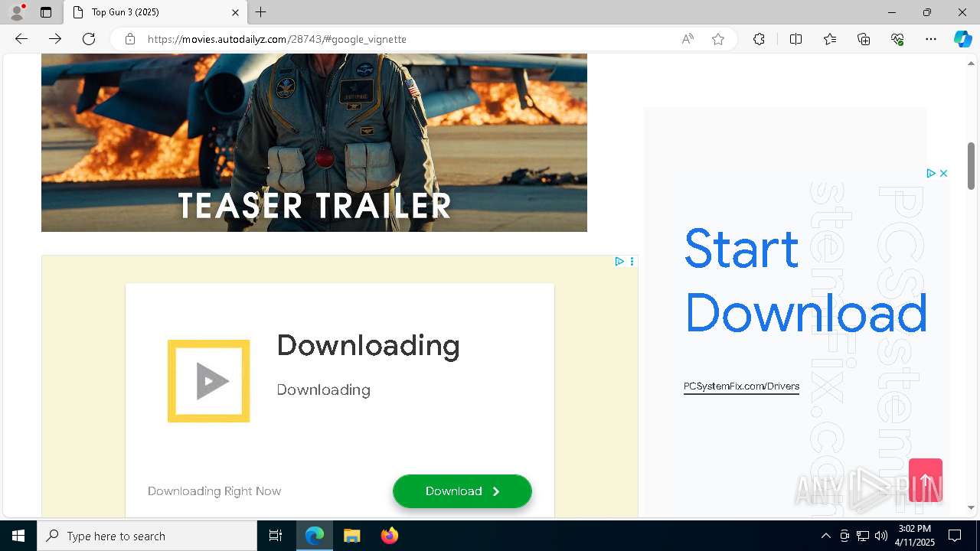Open the Copilot sidebar icon
This screenshot has width=980, height=551.
point(962,39)
